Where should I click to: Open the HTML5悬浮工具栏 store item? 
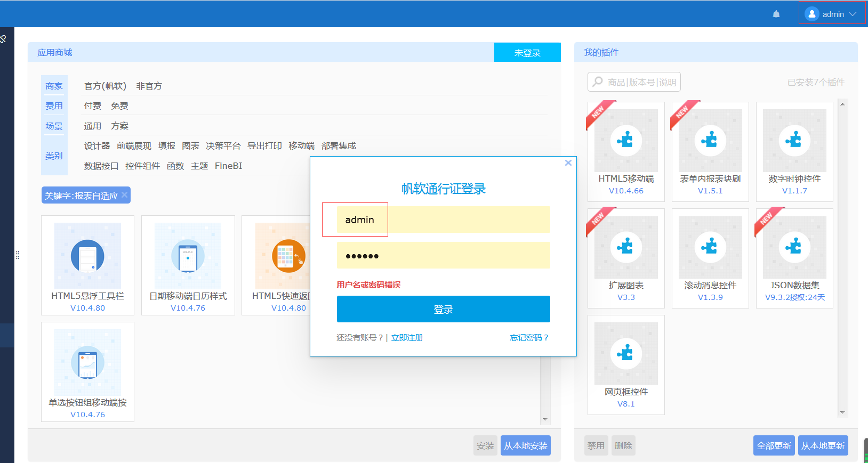[x=87, y=256]
